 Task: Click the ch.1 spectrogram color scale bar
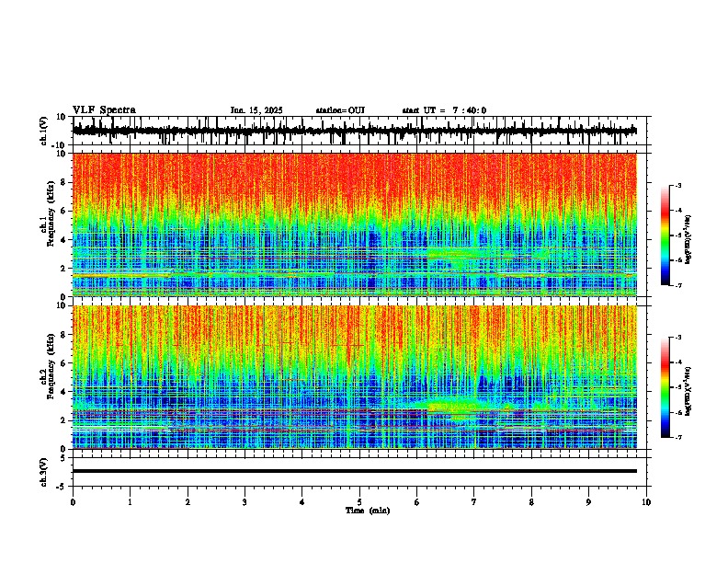point(665,236)
